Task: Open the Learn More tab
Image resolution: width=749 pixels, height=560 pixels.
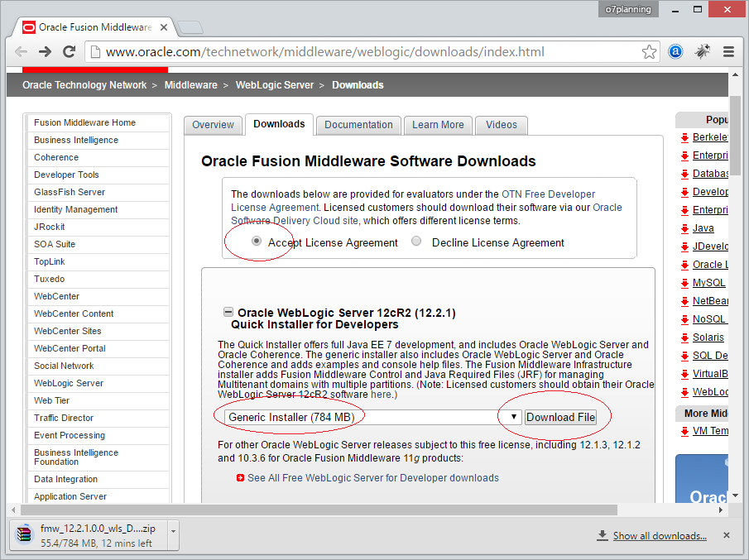Action: click(438, 125)
